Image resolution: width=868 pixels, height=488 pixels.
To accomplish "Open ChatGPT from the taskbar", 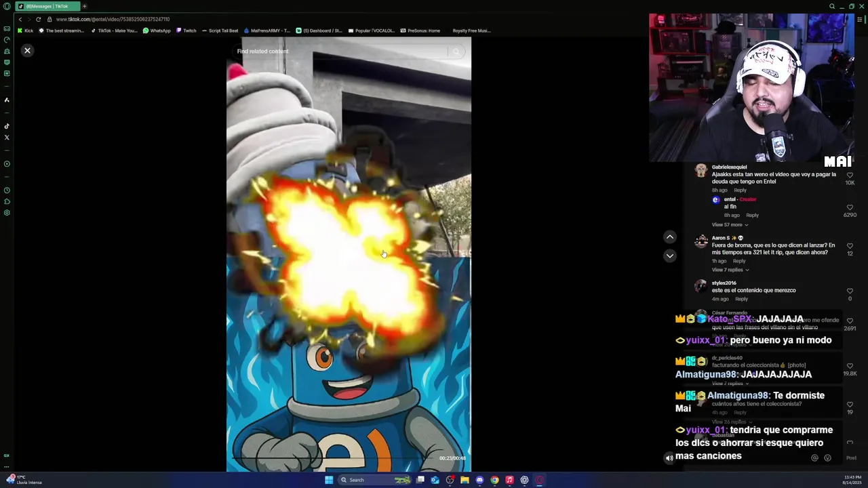I will [524, 480].
